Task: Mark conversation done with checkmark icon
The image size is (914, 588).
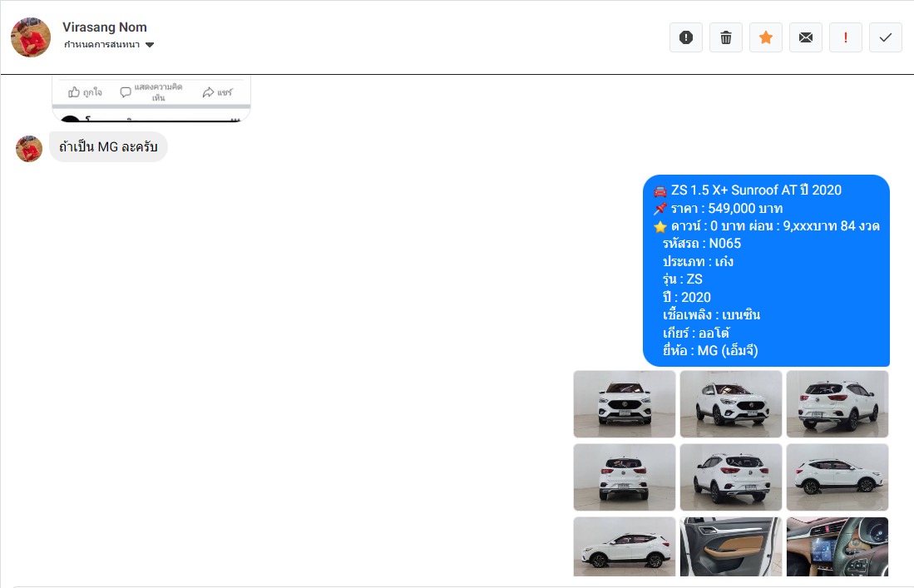Action: click(886, 38)
